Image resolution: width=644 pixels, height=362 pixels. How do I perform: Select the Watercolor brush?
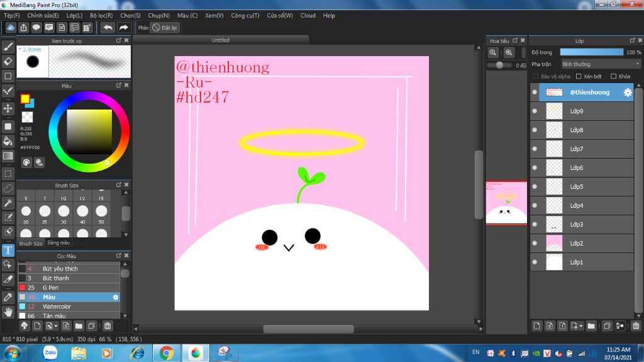(57, 307)
